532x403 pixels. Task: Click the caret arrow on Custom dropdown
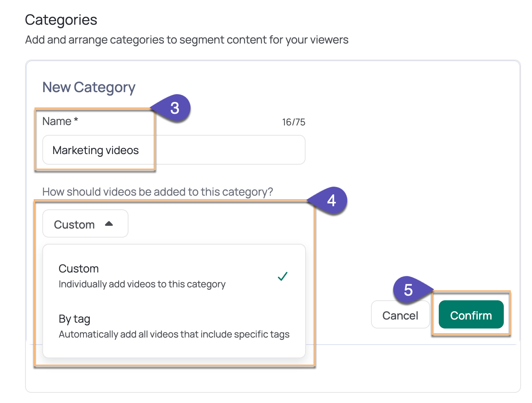[x=109, y=223]
